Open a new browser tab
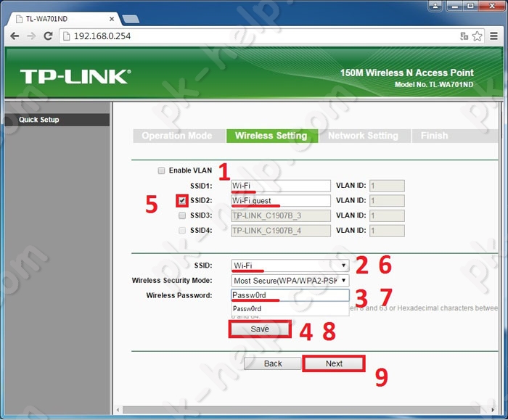This screenshot has height=420, width=508. 131,19
